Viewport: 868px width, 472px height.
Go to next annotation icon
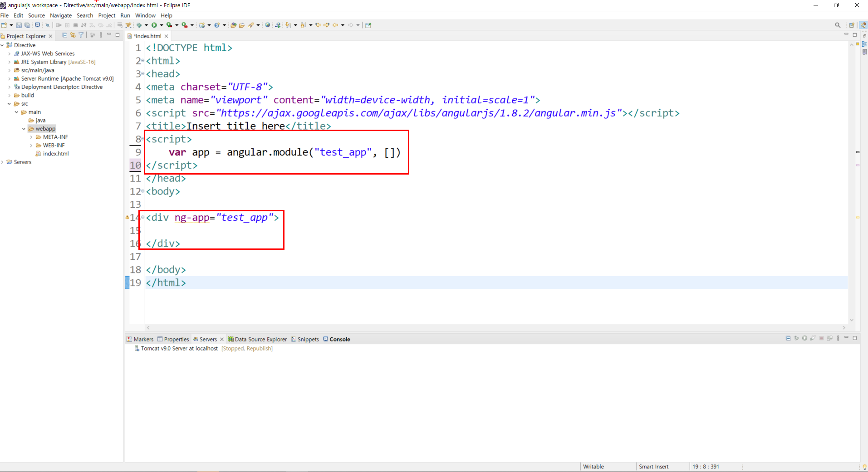click(x=288, y=25)
